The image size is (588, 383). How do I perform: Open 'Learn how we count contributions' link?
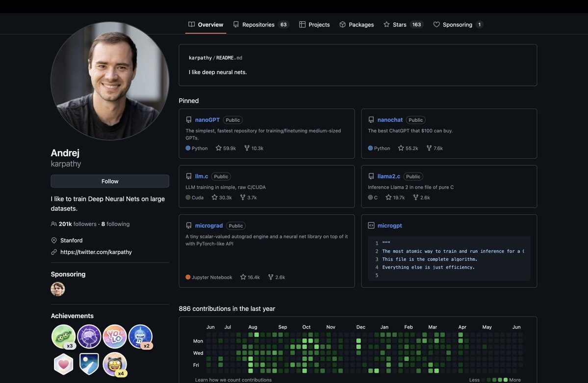(x=233, y=380)
